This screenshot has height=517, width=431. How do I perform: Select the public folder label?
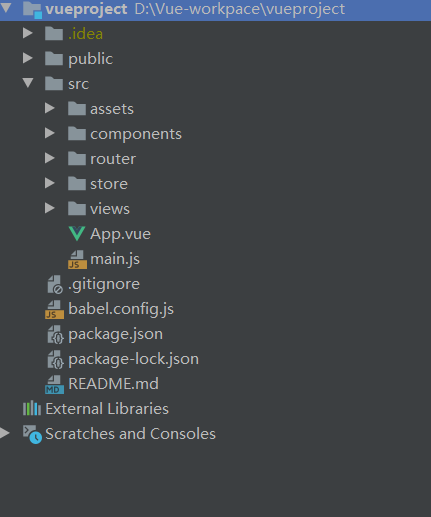[91, 59]
